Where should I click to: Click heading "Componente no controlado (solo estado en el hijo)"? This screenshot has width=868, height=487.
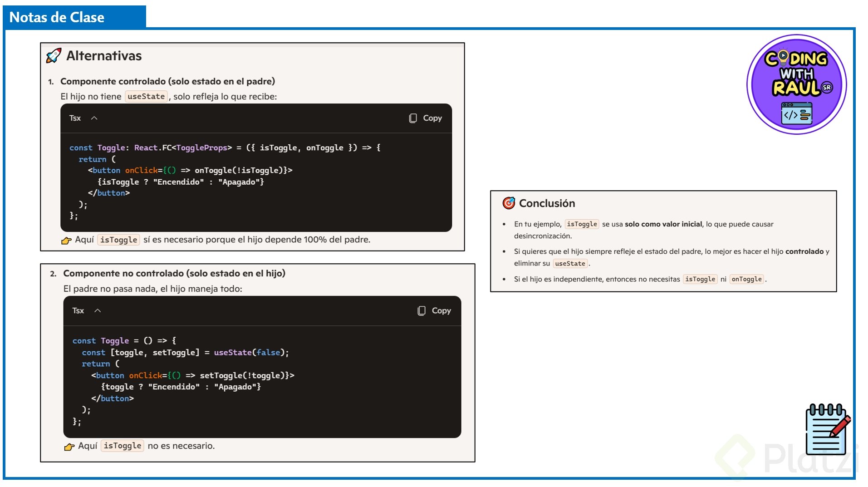(x=174, y=273)
